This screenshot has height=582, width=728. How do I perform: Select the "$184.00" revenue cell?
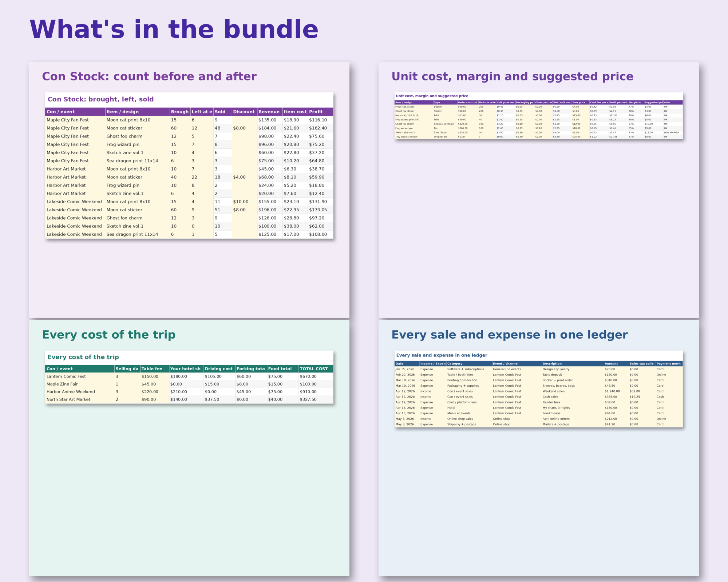pos(269,128)
